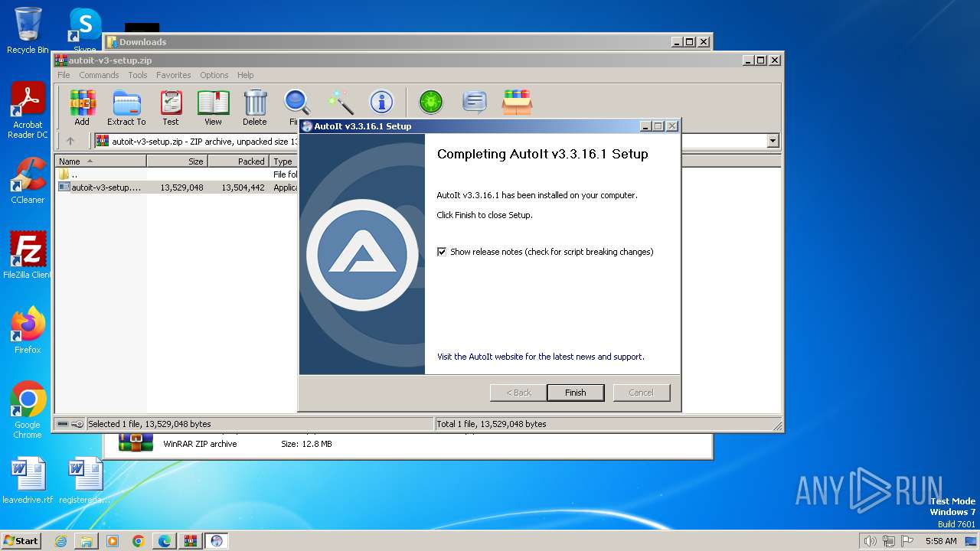Viewport: 980px width, 551px height.
Task: Open the WinRAR address bar dropdown
Action: (x=773, y=141)
